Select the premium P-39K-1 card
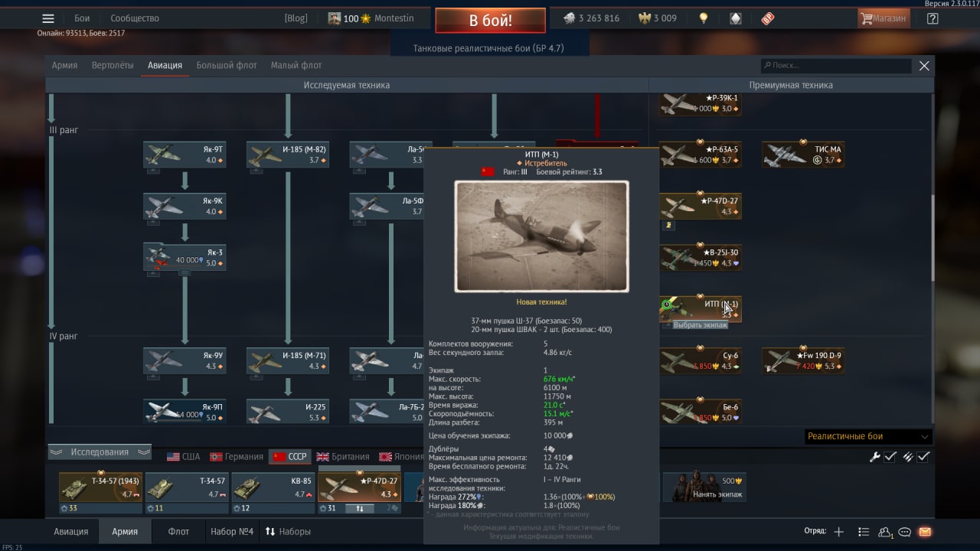The width and height of the screenshot is (980, 551). click(x=700, y=103)
